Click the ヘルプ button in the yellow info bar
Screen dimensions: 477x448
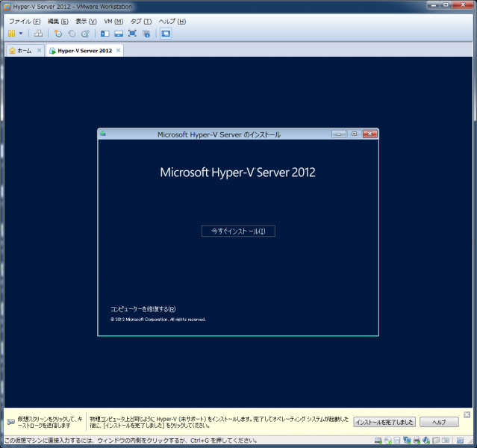(439, 422)
